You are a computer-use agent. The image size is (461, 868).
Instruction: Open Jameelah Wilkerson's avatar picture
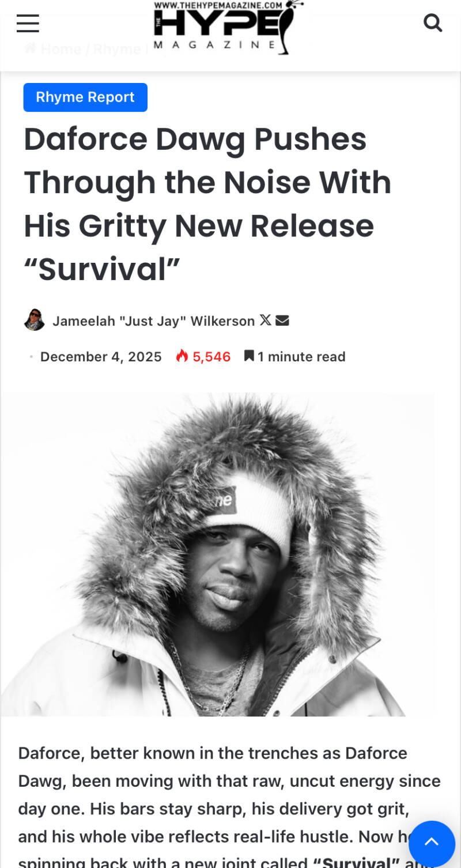click(35, 320)
